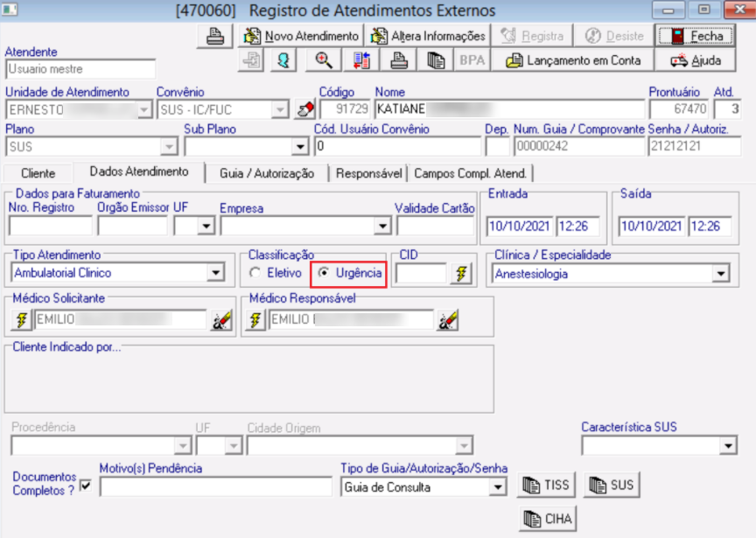This screenshot has height=538, width=756.
Task: Switch to the Dados Atendimento tab
Action: click(x=139, y=171)
